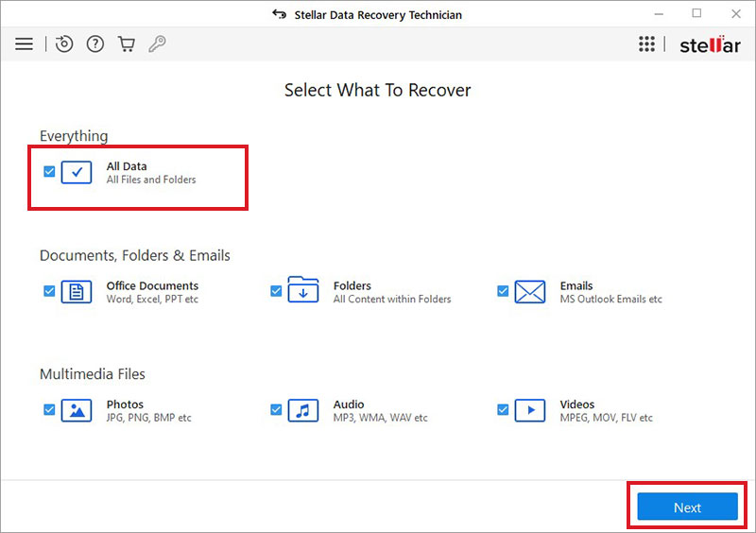756x533 pixels.
Task: Click 'All Files and Folders' description
Action: (151, 180)
